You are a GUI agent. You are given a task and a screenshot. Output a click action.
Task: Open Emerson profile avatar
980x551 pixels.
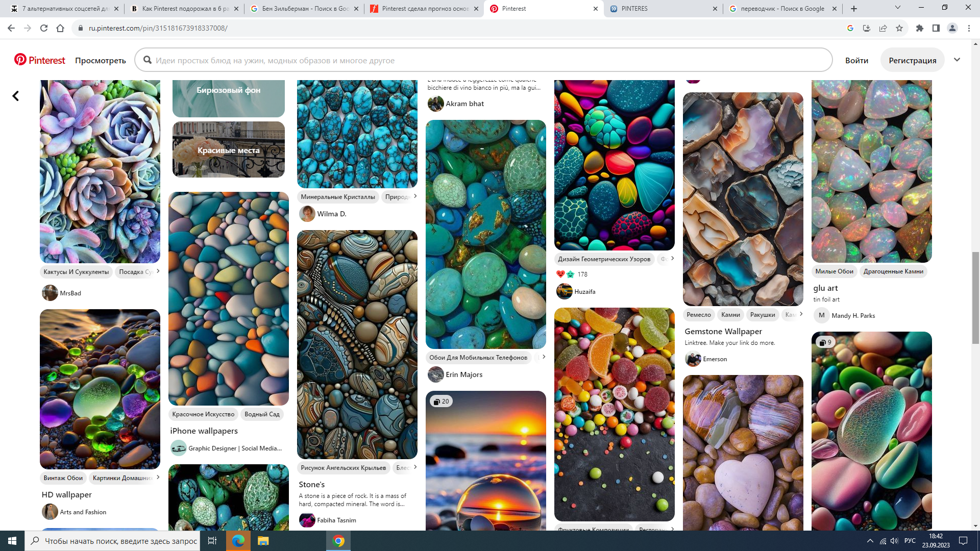coord(693,359)
